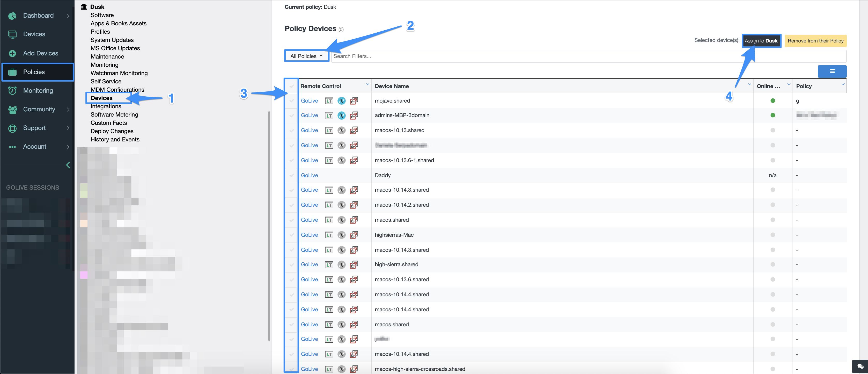This screenshot has height=374, width=868.
Task: Toggle the select-all checkbox in table header
Action: click(291, 86)
